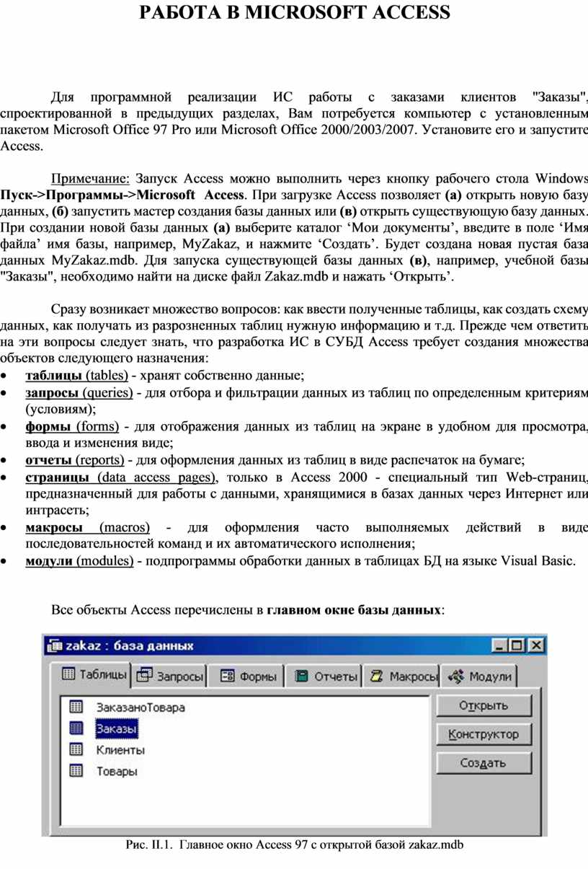Click the Клиенты table icon
This screenshot has width=588, height=869.
point(76,749)
